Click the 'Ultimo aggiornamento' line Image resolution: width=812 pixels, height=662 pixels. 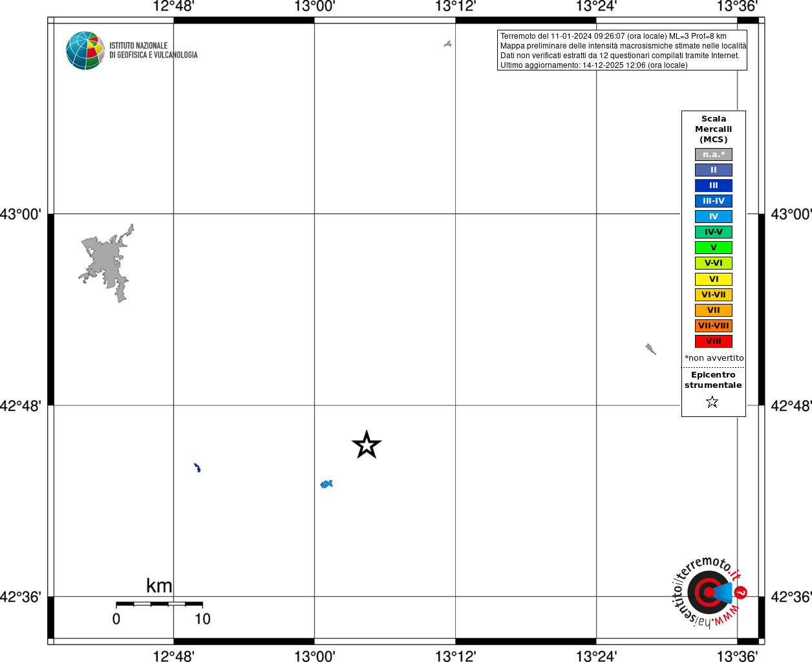pos(593,65)
